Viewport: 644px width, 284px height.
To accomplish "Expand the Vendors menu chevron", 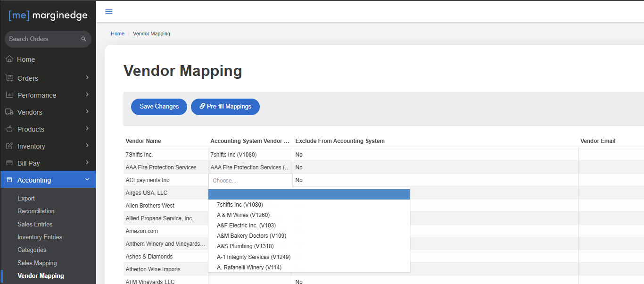I will click(x=87, y=112).
